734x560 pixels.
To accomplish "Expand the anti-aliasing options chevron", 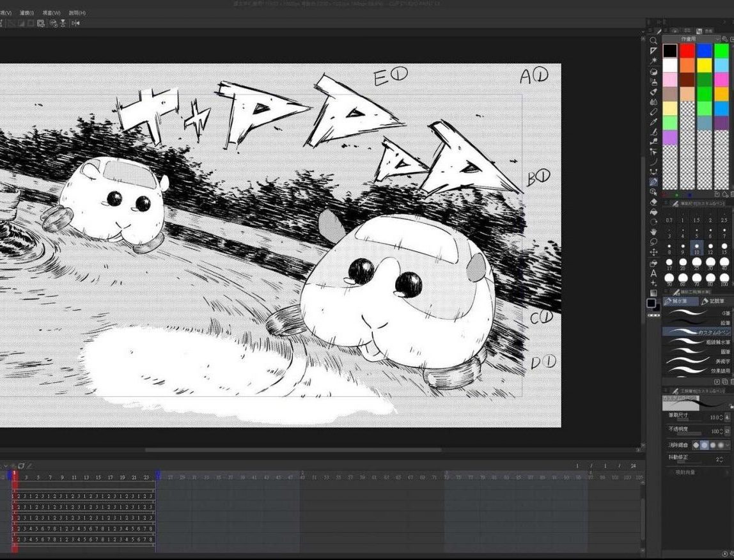I will click(x=728, y=444).
